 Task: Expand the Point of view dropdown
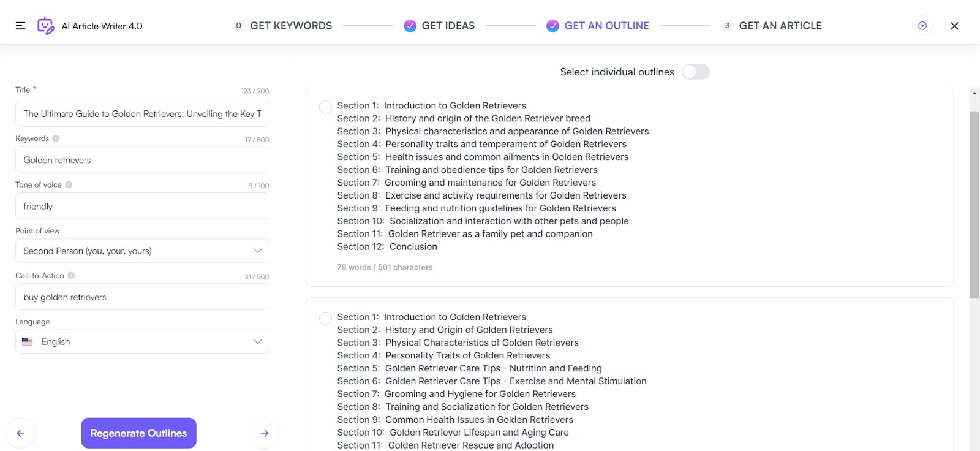click(142, 251)
